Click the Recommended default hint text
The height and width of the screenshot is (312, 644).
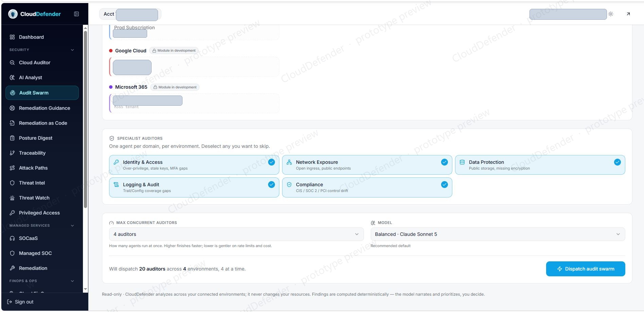point(390,246)
